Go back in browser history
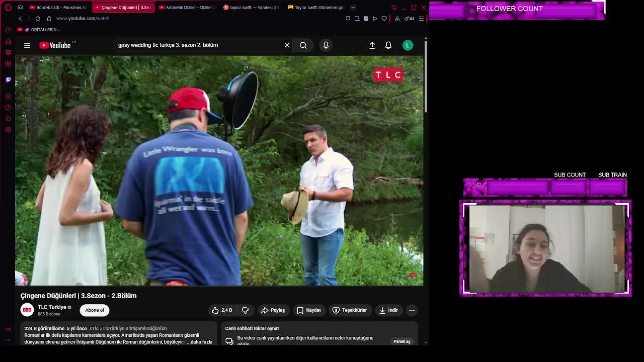This screenshot has width=644, height=362. pyautogui.click(x=20, y=19)
